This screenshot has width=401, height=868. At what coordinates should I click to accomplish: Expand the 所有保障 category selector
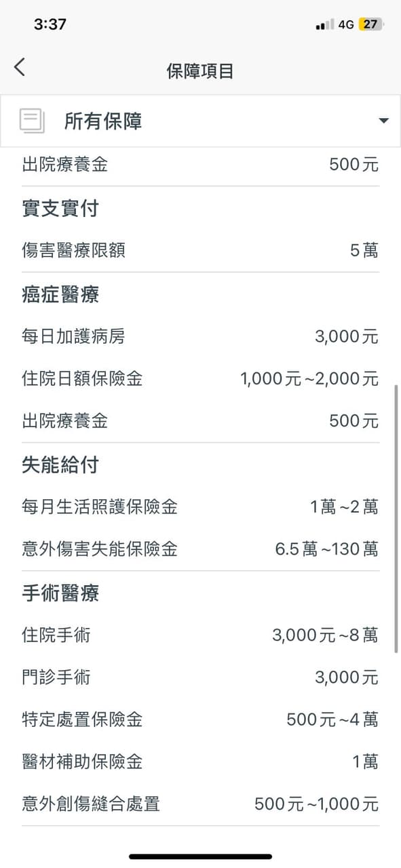(200, 121)
